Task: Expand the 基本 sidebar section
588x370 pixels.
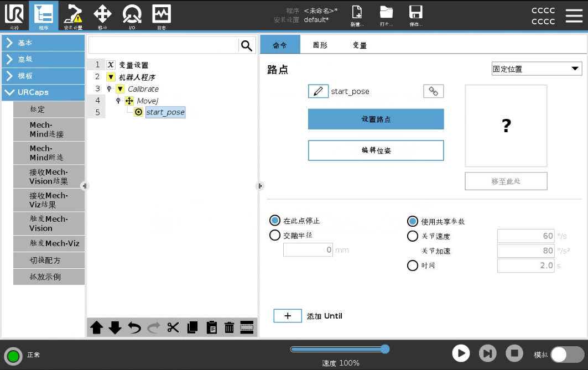Action: 43,43
